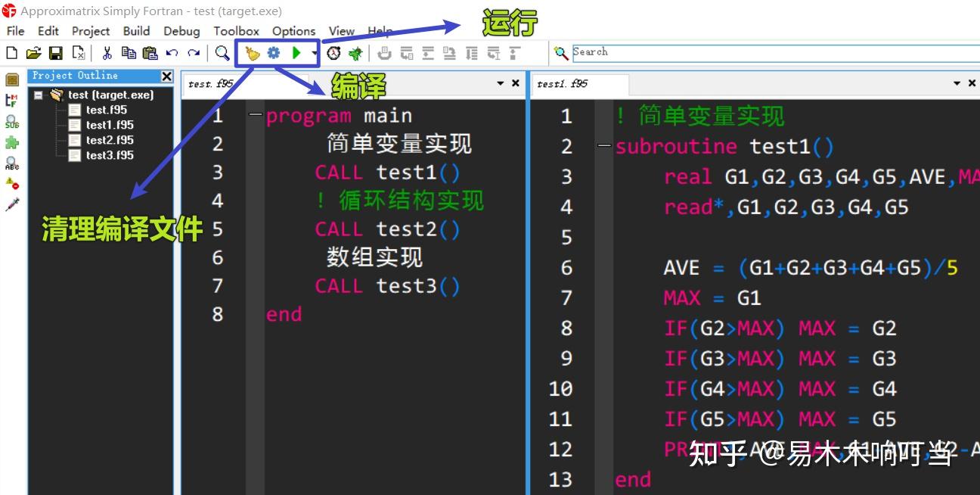Screen dimensions: 980x495
Task: Select test3.f95 in the Project Outline
Action: [110, 155]
